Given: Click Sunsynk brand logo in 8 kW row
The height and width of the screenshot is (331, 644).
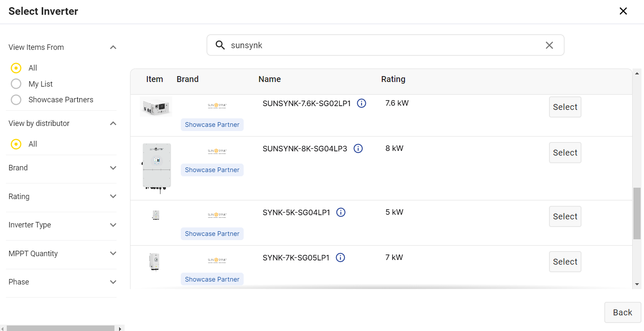Looking at the screenshot, I should tap(217, 150).
